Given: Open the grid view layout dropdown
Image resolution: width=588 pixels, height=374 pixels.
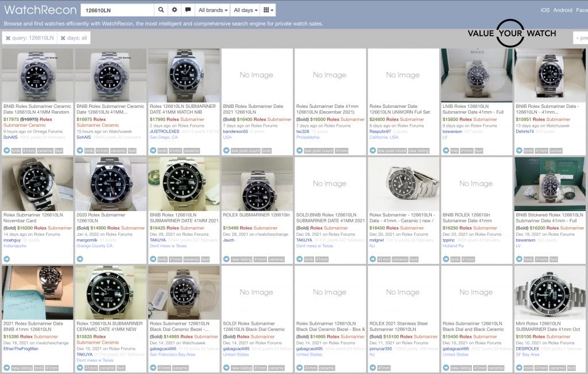Looking at the screenshot, I should (x=268, y=10).
